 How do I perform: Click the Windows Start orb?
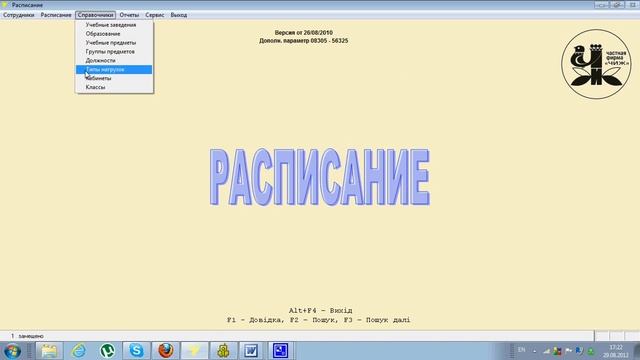tap(12, 351)
